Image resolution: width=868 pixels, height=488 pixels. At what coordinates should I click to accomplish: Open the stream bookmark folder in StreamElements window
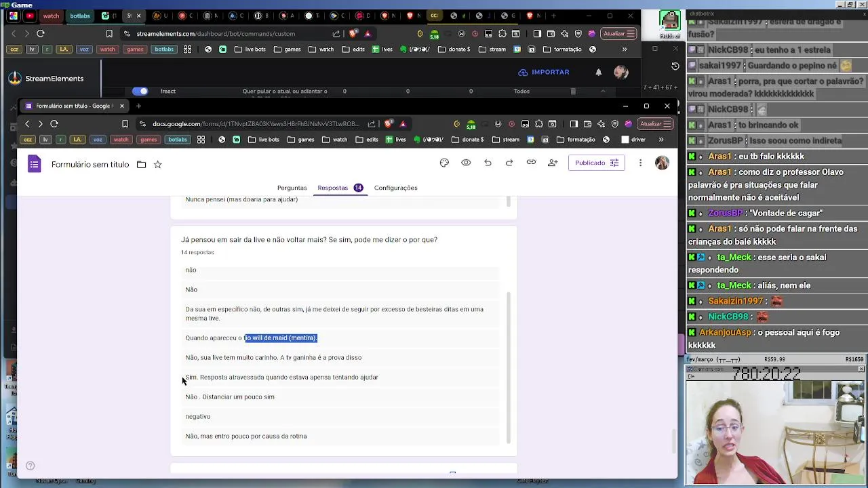[x=493, y=49]
